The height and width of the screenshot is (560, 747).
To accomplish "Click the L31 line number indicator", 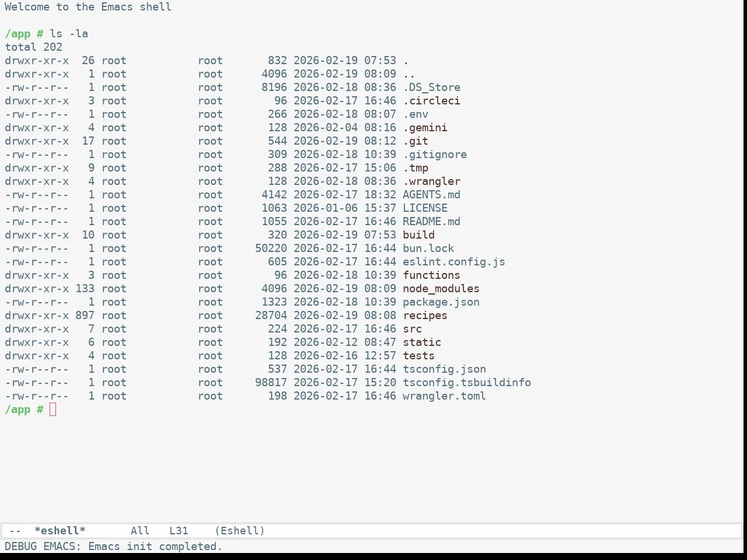I will 179,531.
